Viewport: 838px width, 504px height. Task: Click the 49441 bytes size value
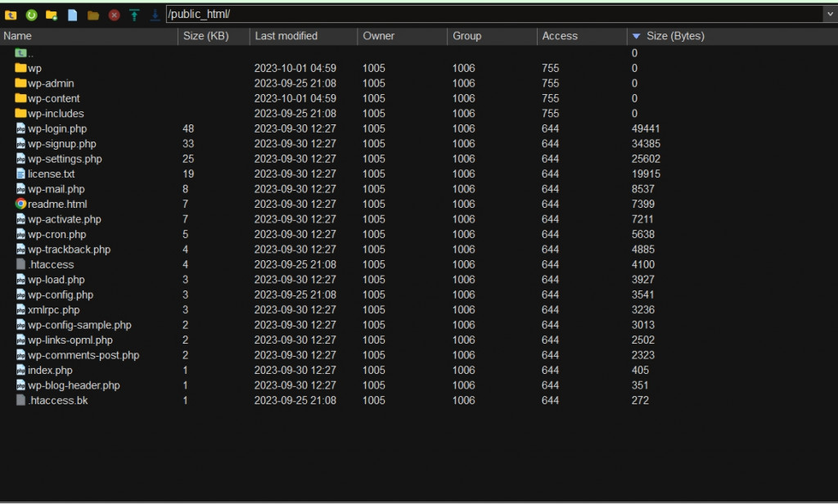point(646,128)
